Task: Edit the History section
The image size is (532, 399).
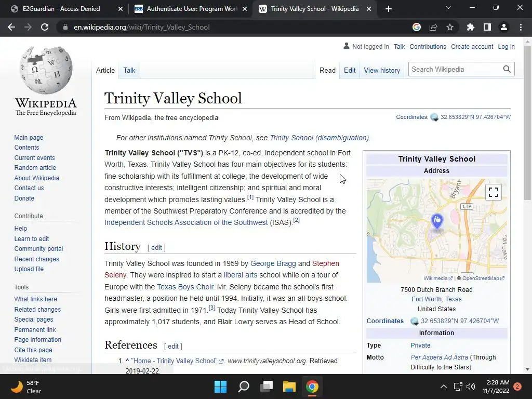Action: coord(156,248)
